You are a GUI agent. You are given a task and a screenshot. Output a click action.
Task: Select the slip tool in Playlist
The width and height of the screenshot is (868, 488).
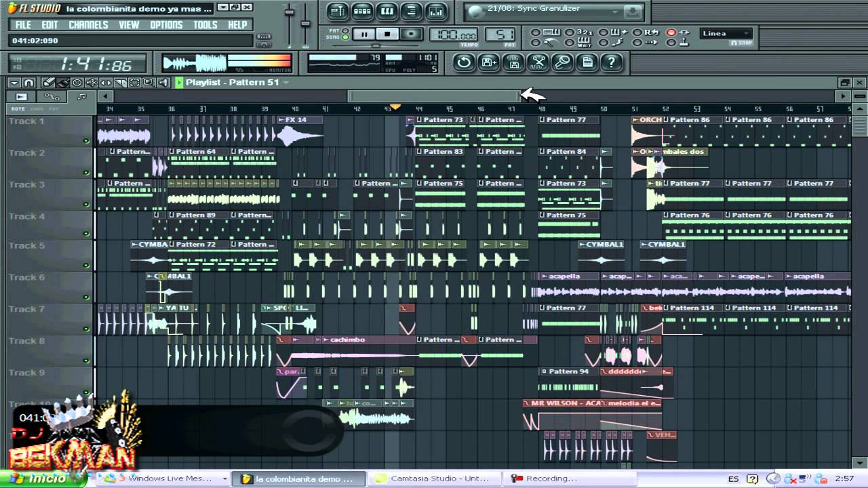point(106,83)
